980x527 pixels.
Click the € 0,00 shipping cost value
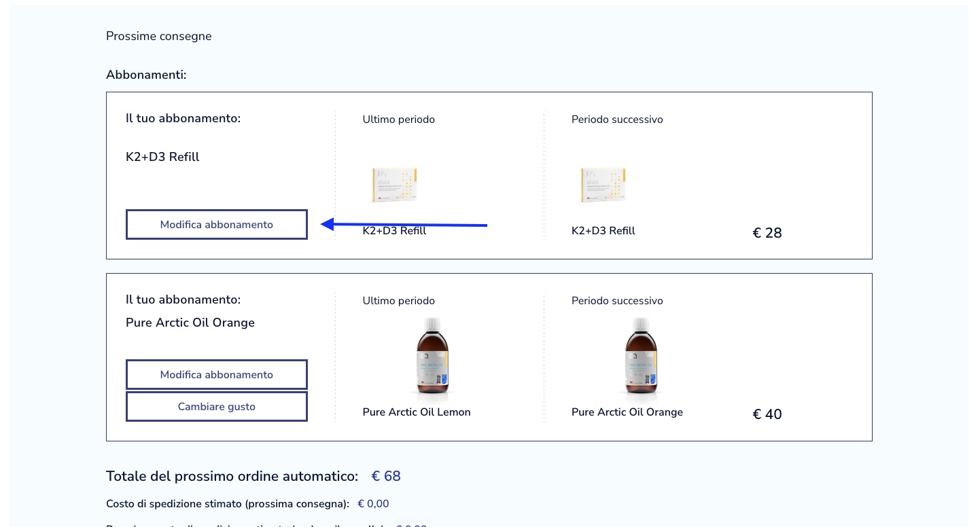[373, 504]
